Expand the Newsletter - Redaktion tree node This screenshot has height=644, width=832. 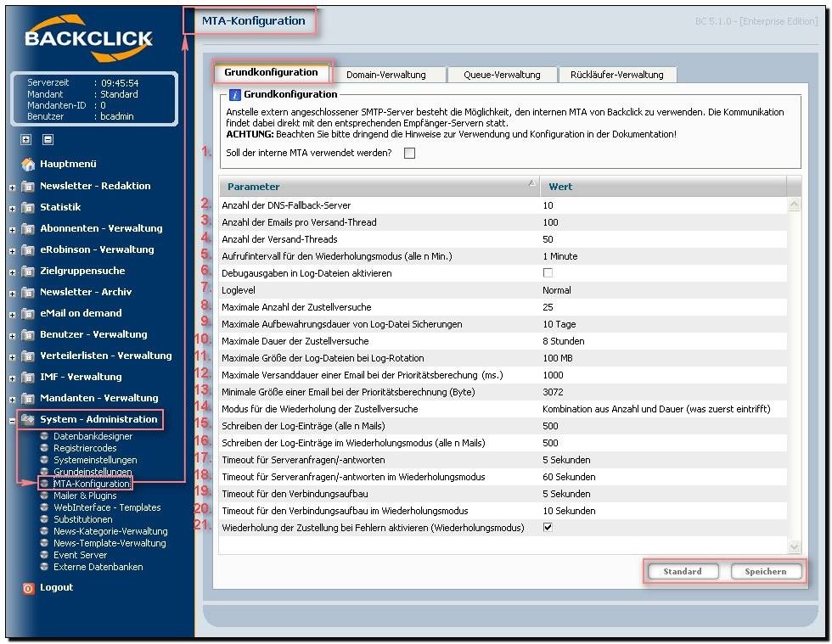pyautogui.click(x=12, y=188)
